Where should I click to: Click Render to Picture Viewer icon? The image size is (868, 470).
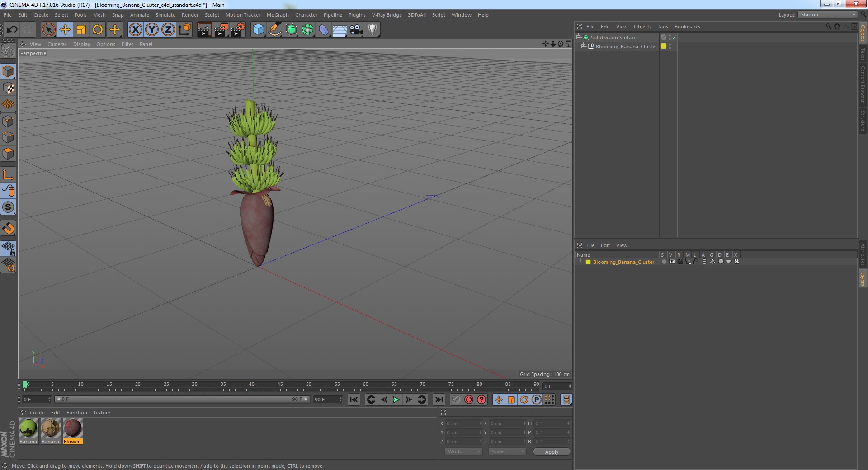click(221, 30)
